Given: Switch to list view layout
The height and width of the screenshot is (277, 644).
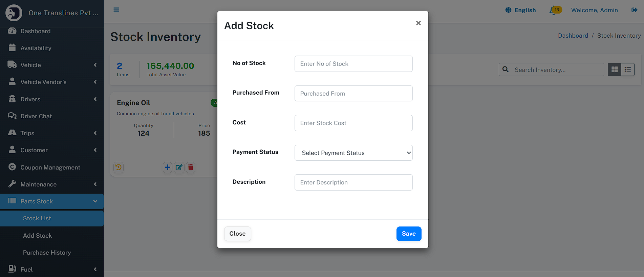Looking at the screenshot, I should coord(628,70).
